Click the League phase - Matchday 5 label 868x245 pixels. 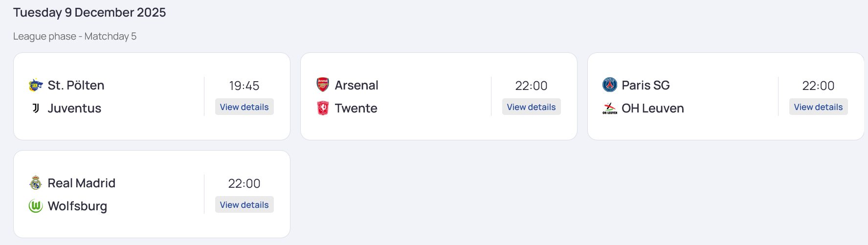point(75,37)
